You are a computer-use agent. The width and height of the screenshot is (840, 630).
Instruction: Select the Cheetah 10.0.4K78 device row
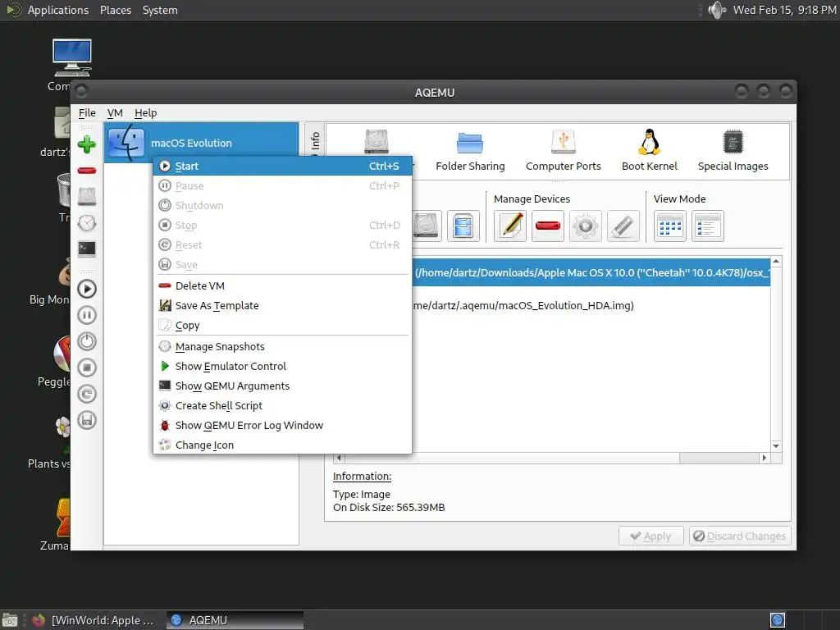point(591,272)
